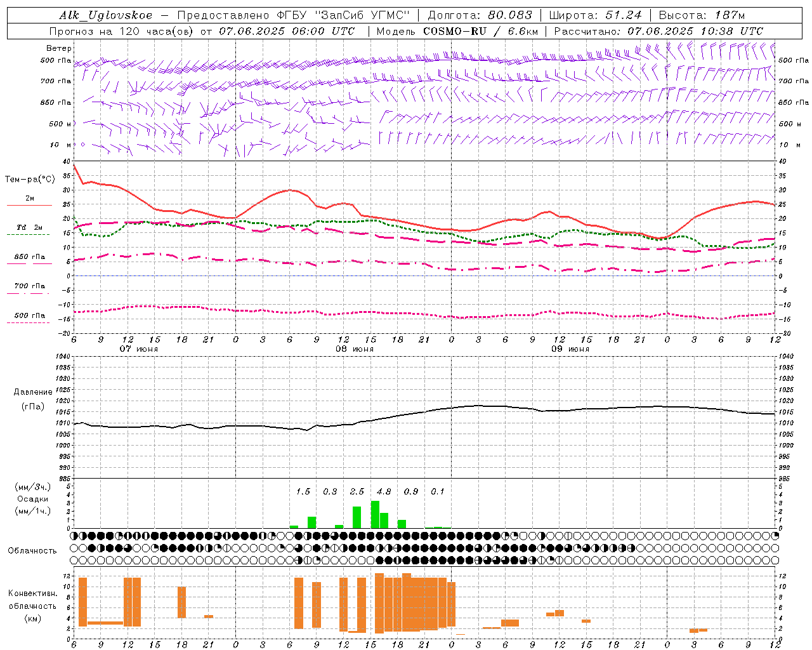Click the 4.8 precipitation total value
812x650 pixels.
pos(384,491)
